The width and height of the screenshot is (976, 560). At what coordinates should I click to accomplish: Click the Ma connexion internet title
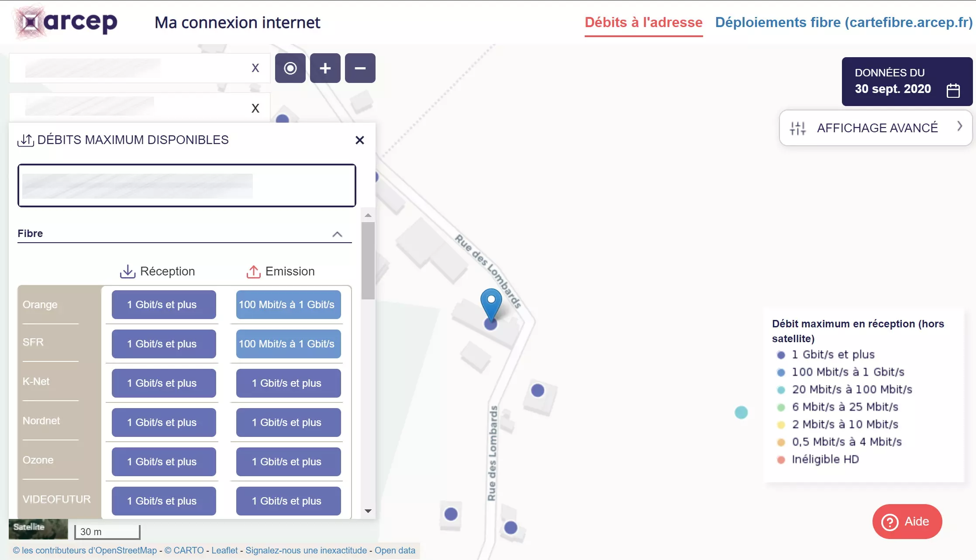pos(238,22)
